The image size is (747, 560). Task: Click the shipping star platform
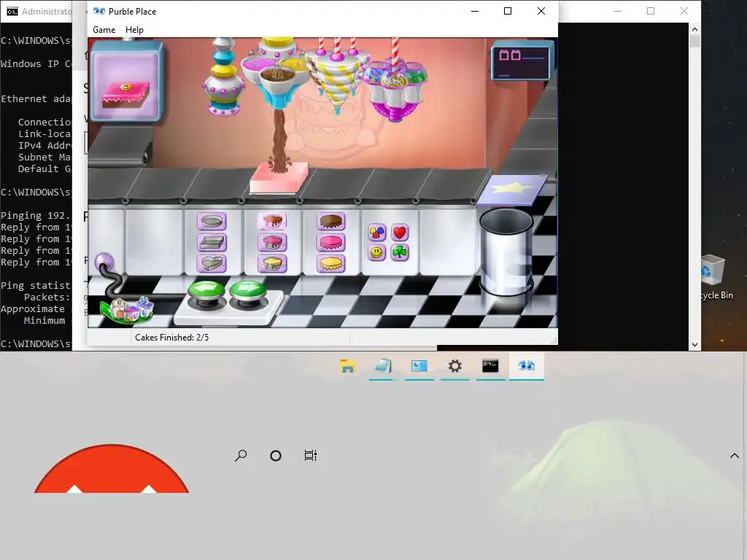[512, 190]
